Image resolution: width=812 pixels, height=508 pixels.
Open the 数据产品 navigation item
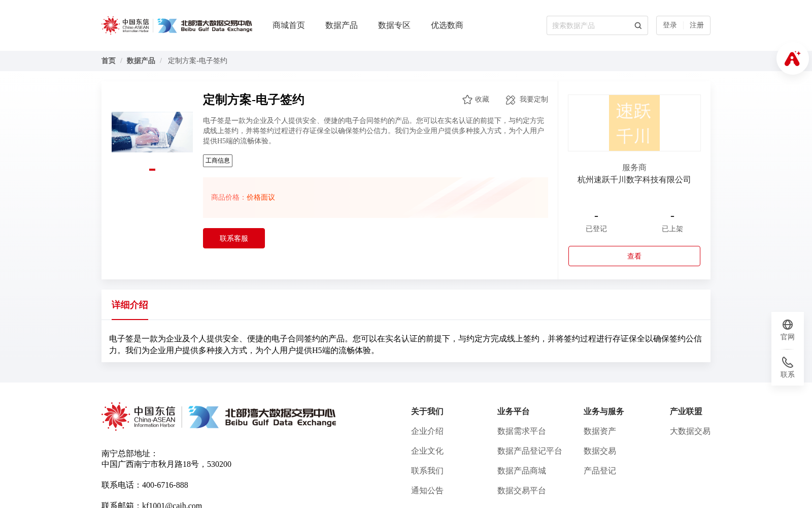point(342,25)
